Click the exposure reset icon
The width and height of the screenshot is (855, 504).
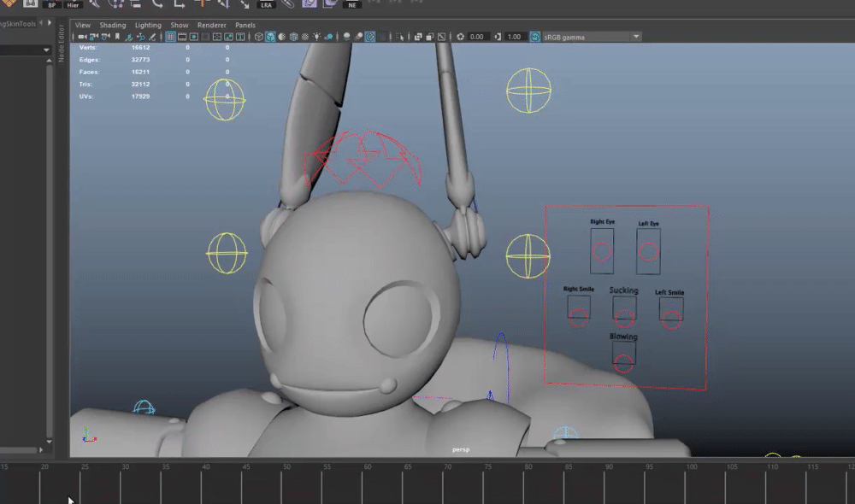461,37
